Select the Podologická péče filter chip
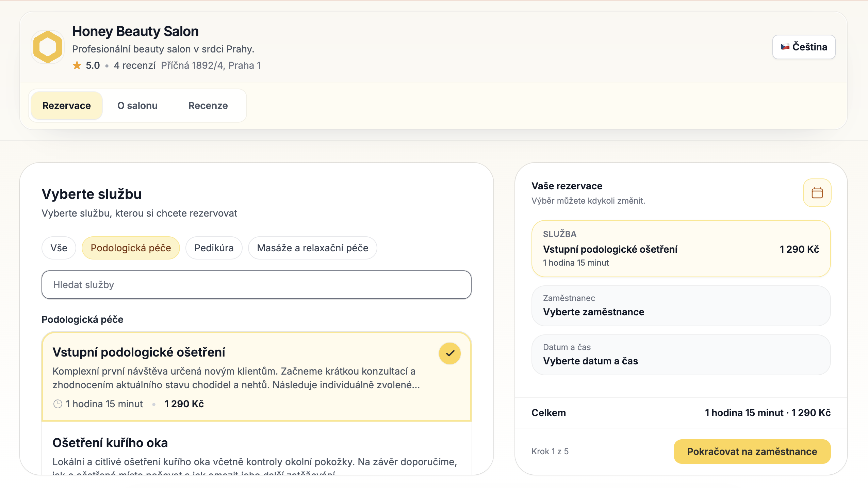 pos(131,248)
